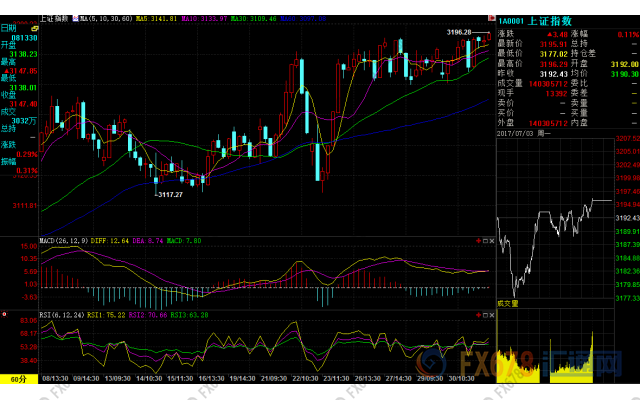Image resolution: width=640 pixels, height=400 pixels.
Task: Click the 上证指数 heading in quote panel
Action: pyautogui.click(x=550, y=21)
